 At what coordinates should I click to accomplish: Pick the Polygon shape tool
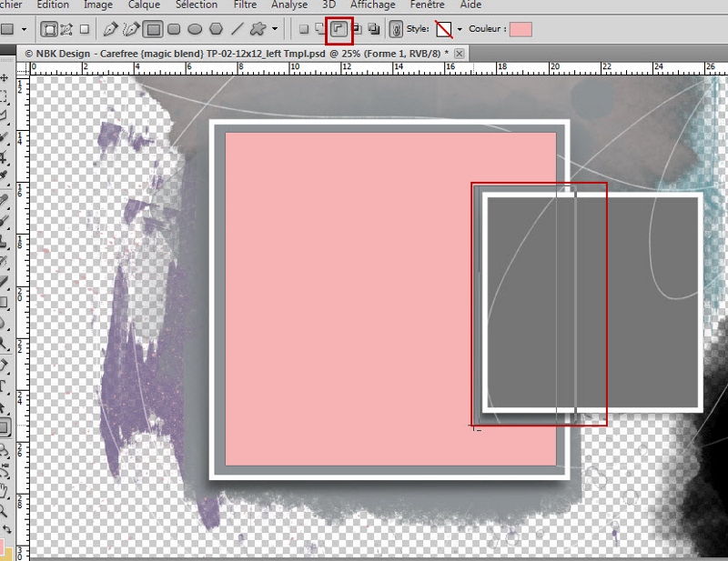point(217,29)
